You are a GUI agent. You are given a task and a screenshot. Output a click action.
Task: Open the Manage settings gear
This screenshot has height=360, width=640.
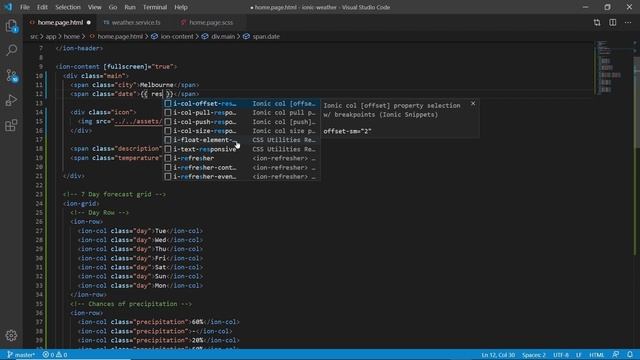pos(11,336)
